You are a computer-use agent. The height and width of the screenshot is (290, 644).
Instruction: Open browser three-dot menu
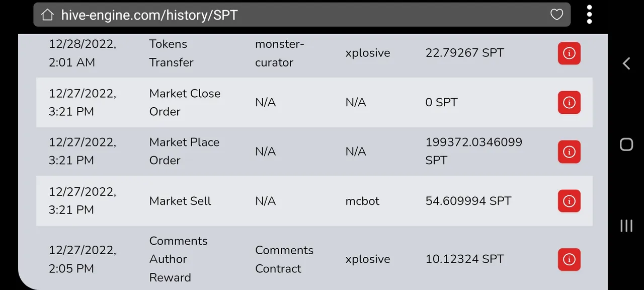[x=589, y=15]
